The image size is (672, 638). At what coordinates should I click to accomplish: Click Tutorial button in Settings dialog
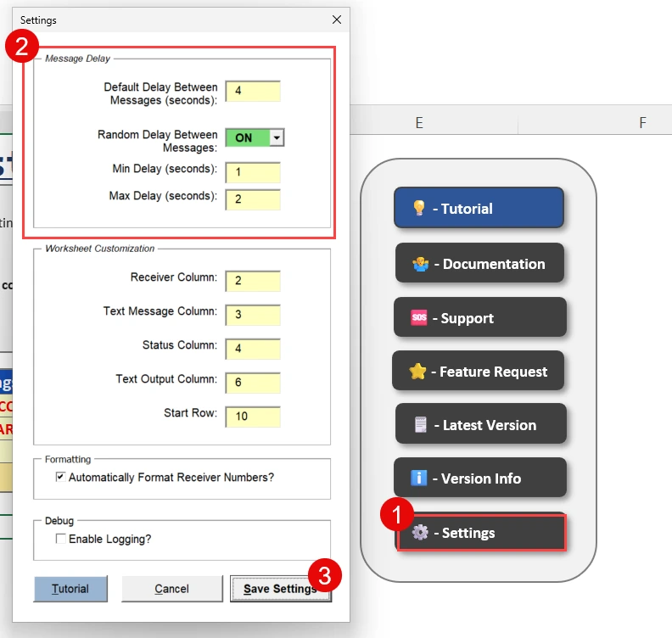(70, 589)
